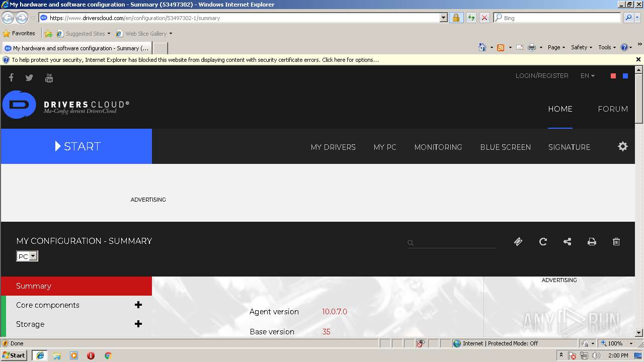This screenshot has height=362, width=644.
Task: Click the Bing search box
Action: click(x=557, y=18)
